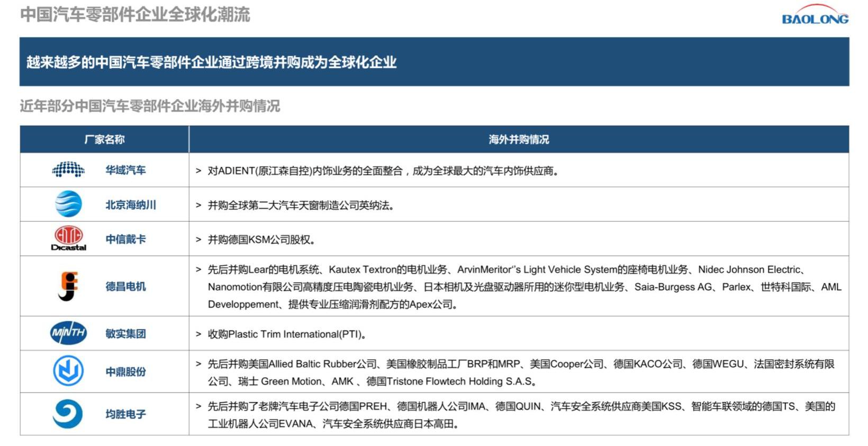This screenshot has width=868, height=446.
Task: Click the line starting with Nanomotion有限公司
Action: coord(525,287)
